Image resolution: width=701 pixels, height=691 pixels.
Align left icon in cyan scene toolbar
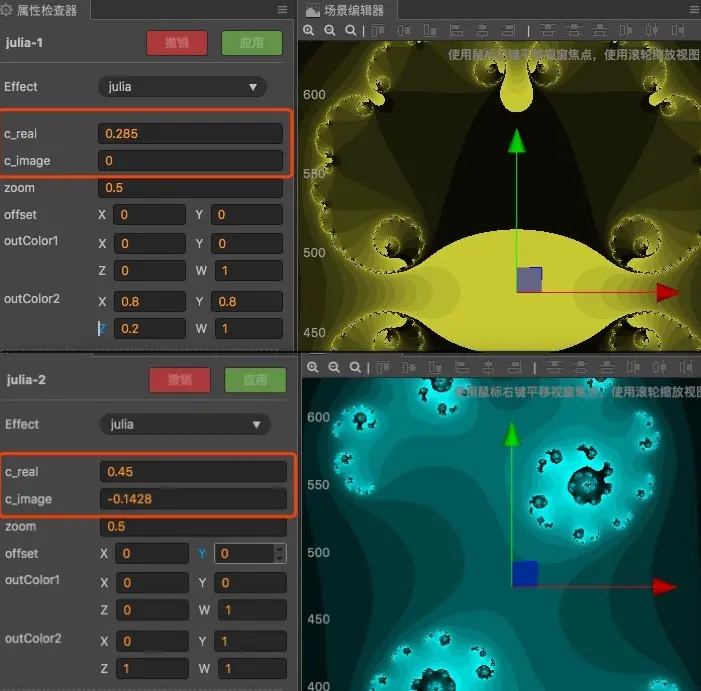click(462, 367)
